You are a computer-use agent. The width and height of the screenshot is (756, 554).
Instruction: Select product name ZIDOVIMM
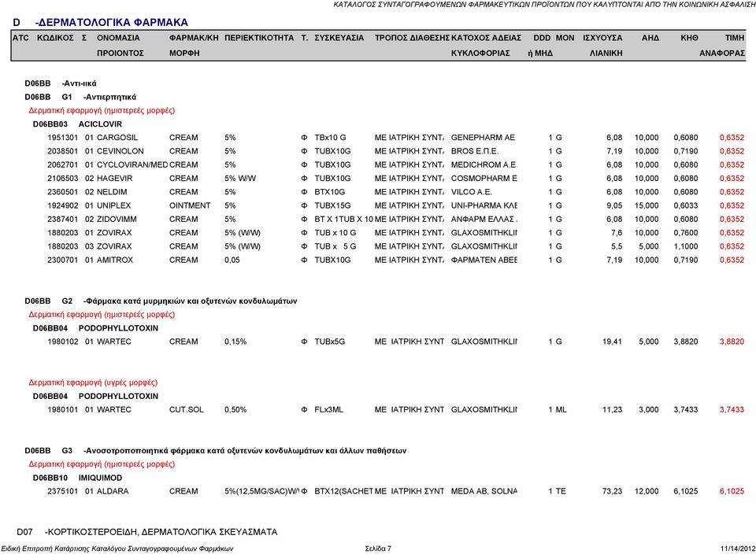117,220
